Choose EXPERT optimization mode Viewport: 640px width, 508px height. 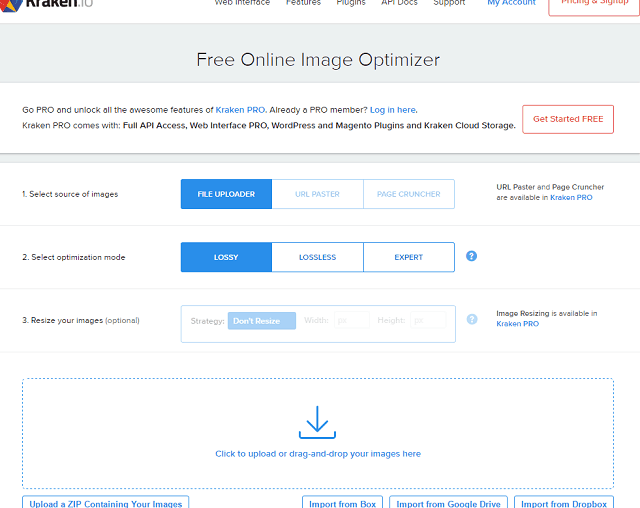(409, 257)
